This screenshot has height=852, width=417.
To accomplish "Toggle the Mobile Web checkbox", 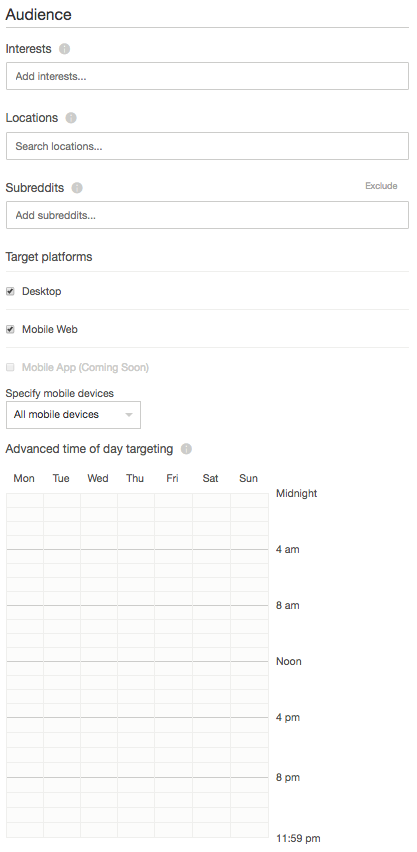I will coord(10,329).
